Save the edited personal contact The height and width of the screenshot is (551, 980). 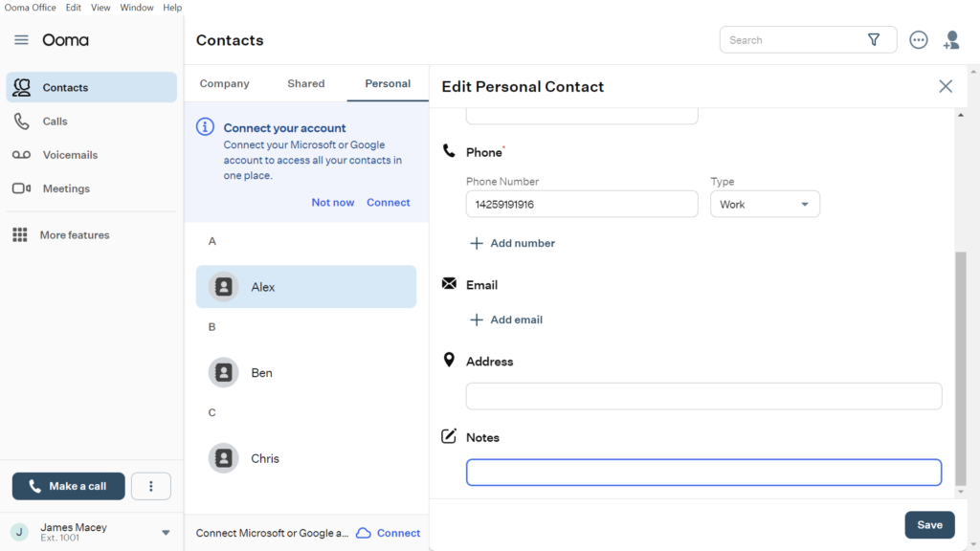tap(929, 524)
